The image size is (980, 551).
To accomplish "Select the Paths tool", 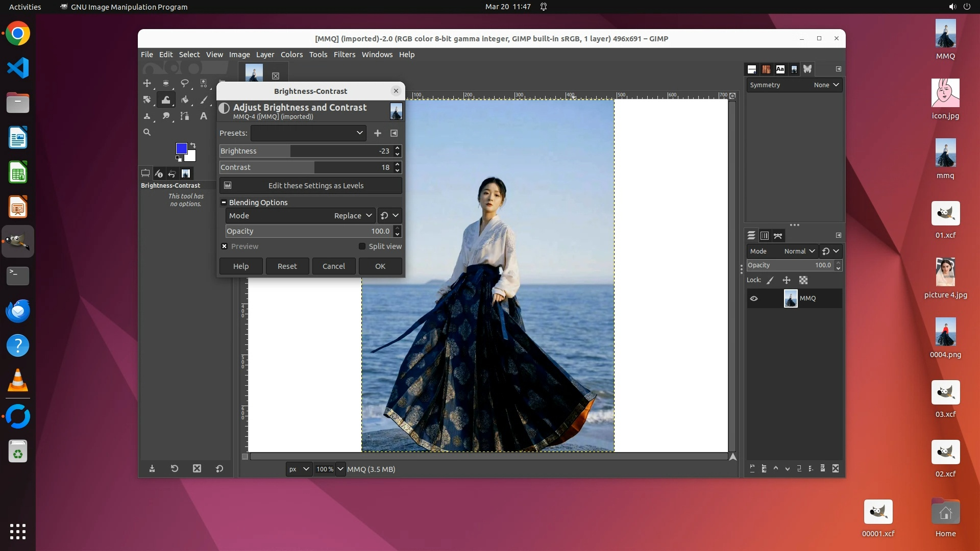I will click(x=185, y=116).
